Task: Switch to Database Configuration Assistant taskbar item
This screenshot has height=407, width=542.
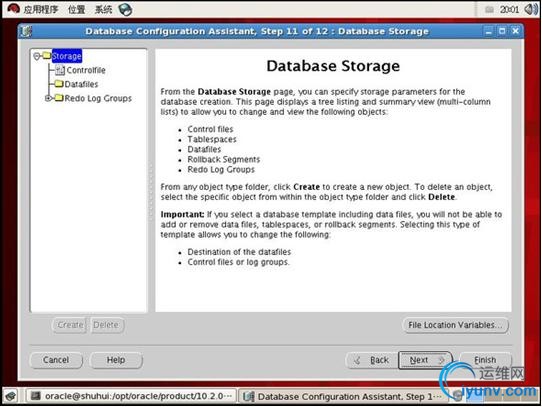Action: pos(343,396)
